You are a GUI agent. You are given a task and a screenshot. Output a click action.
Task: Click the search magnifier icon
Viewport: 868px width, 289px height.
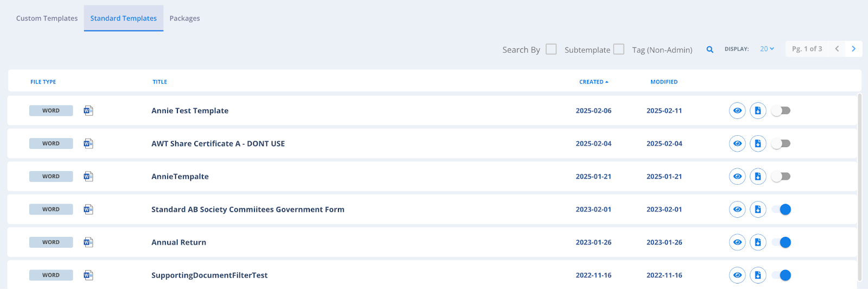pos(710,49)
